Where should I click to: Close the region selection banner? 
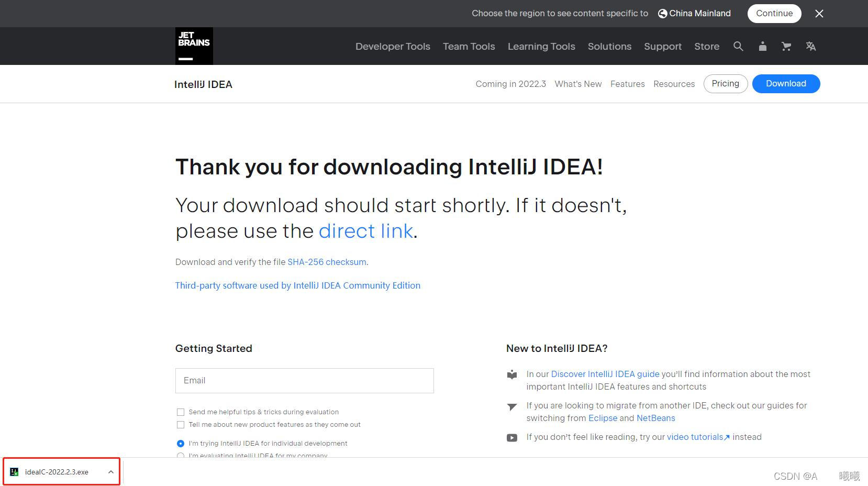(819, 14)
